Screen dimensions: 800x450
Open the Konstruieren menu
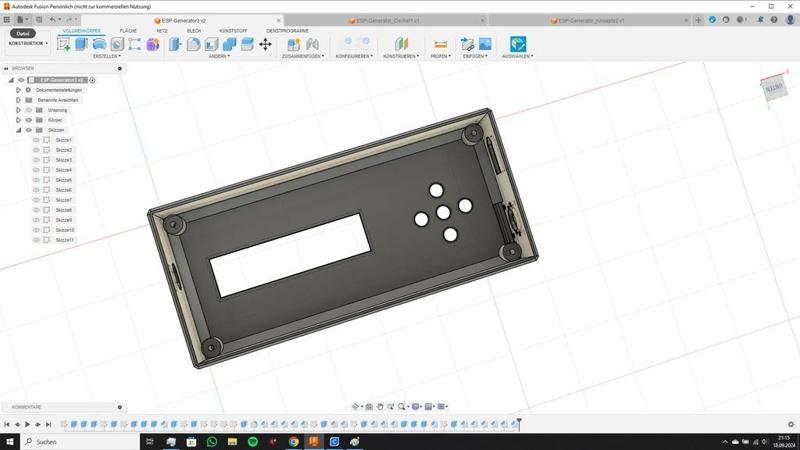401,56
